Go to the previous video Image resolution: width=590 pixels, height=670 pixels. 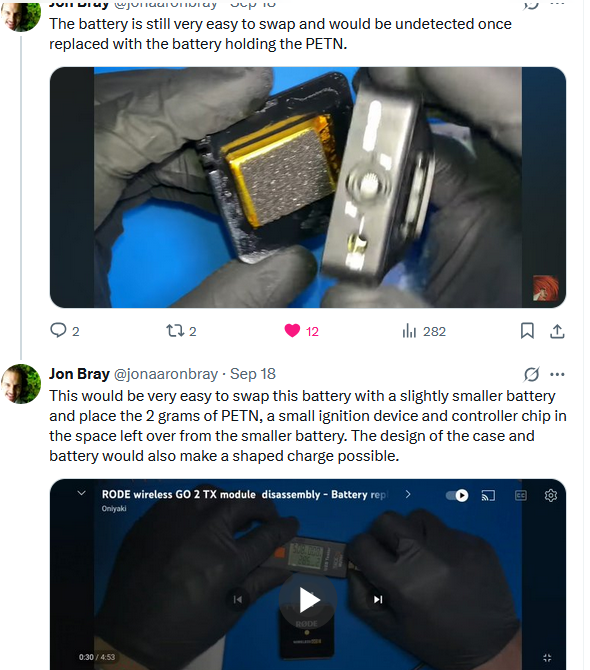tap(238, 599)
